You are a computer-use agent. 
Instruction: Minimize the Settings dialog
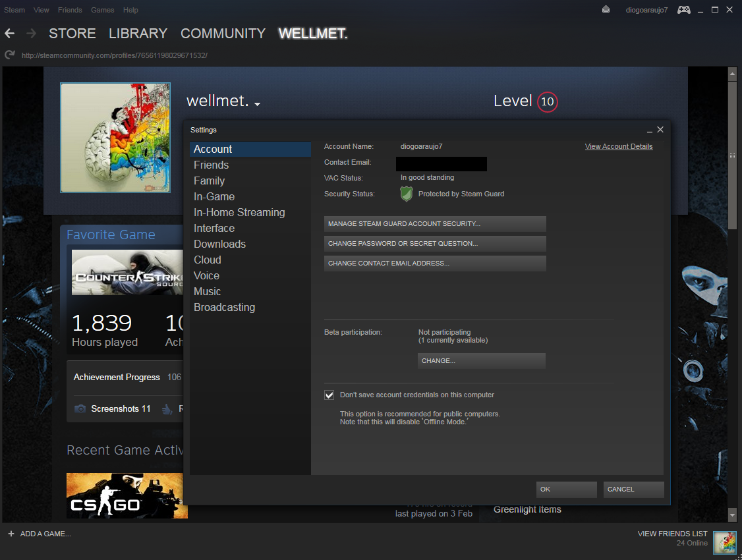click(650, 130)
